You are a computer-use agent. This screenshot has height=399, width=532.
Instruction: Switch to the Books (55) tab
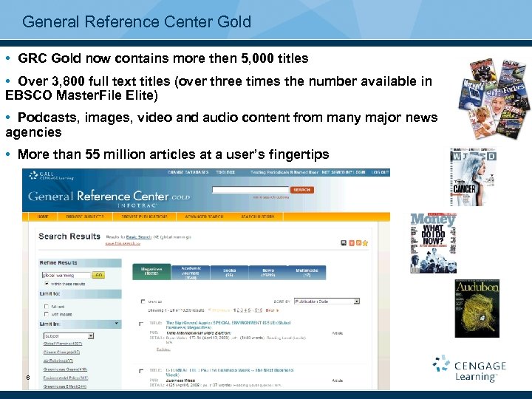tap(229, 273)
